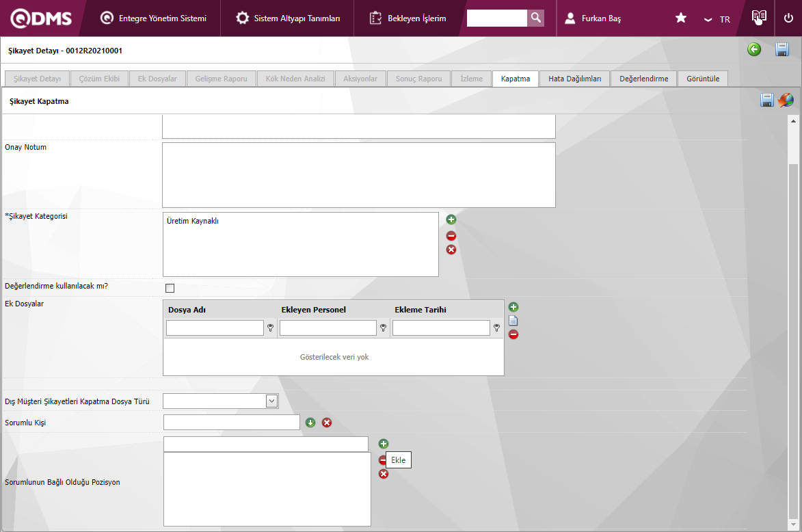View attachment using document icon
The height and width of the screenshot is (532, 802).
[513, 321]
